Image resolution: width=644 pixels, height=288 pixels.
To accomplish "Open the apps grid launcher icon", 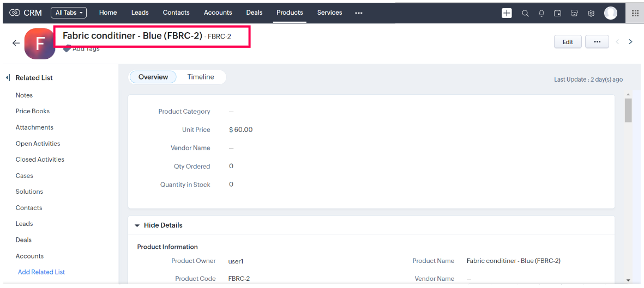I will (635, 13).
